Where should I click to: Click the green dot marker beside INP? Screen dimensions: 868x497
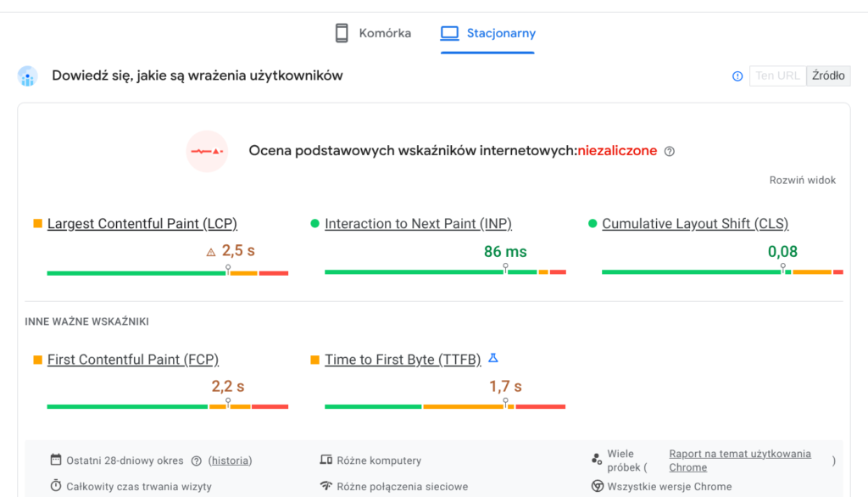pos(315,223)
